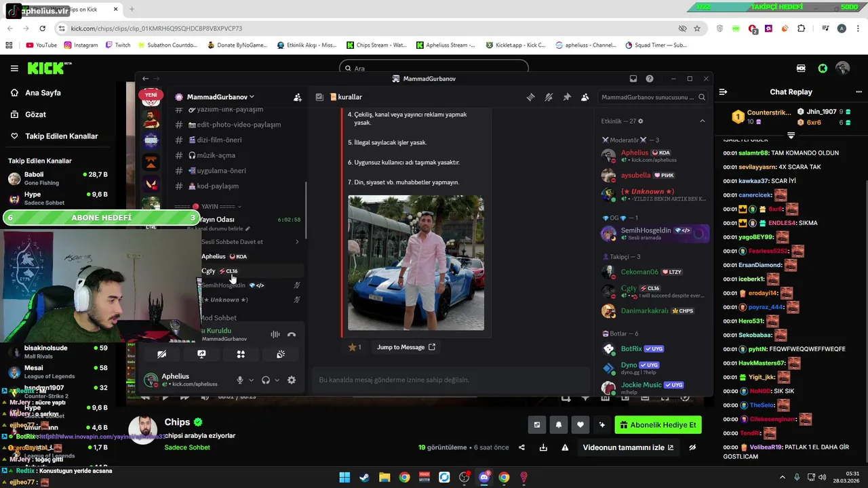Open kod-paylaşım channel
The image size is (868, 488).
click(x=207, y=186)
